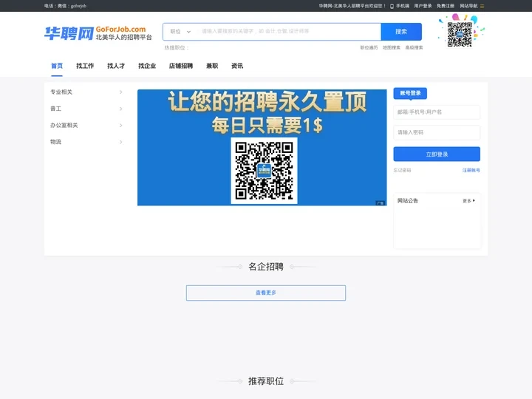This screenshot has width=532, height=399.
Task: Expand the 专业相关 category chevron
Action: click(x=120, y=92)
